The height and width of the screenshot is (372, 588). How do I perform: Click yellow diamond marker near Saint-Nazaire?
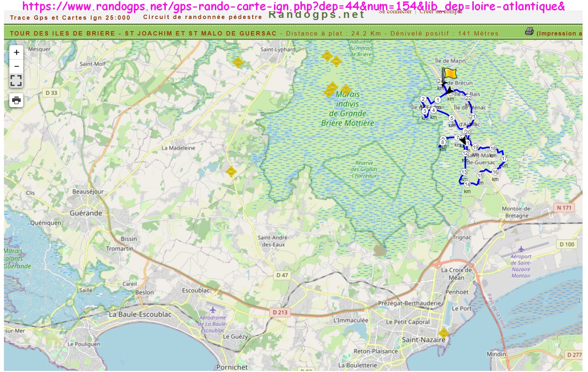444,333
